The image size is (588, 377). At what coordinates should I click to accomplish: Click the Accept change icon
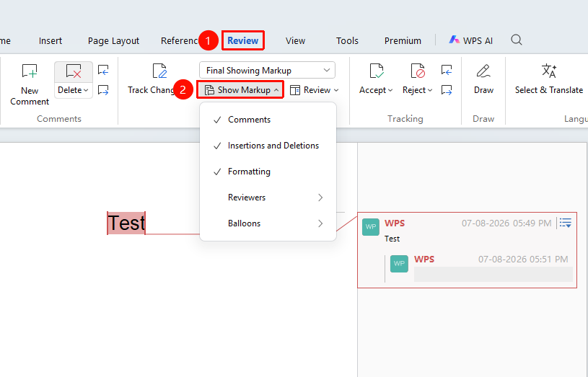click(x=376, y=71)
